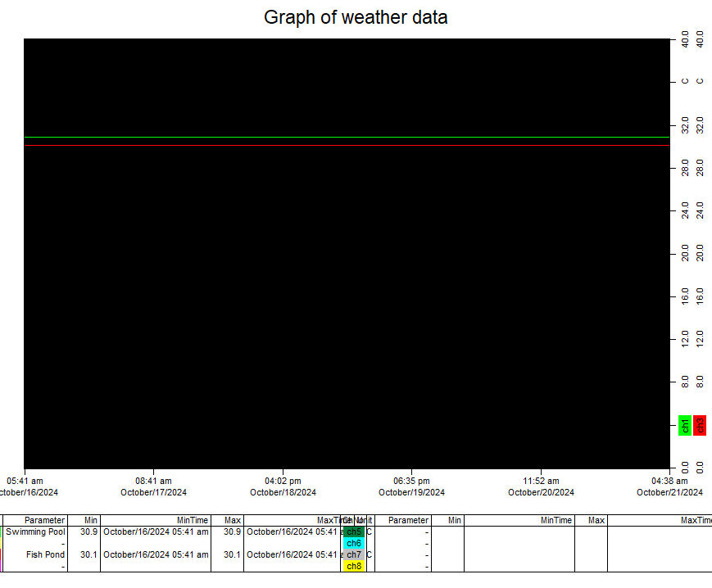
Task: Click the gray ch7 channel indicator
Action: (x=354, y=554)
